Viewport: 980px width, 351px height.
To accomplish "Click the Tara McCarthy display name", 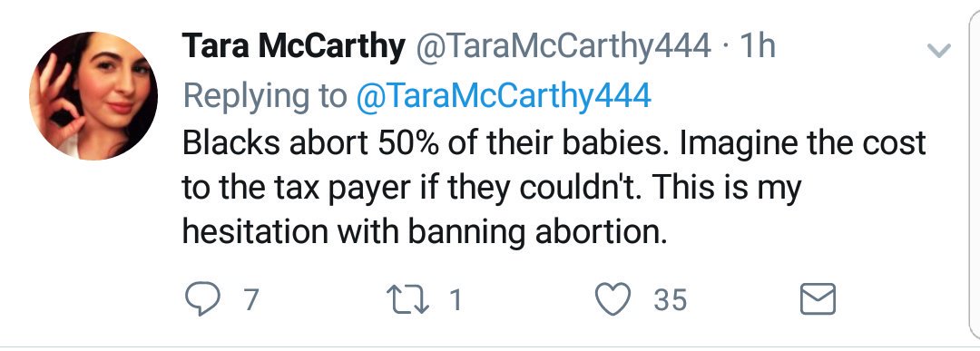I will click(x=293, y=47).
